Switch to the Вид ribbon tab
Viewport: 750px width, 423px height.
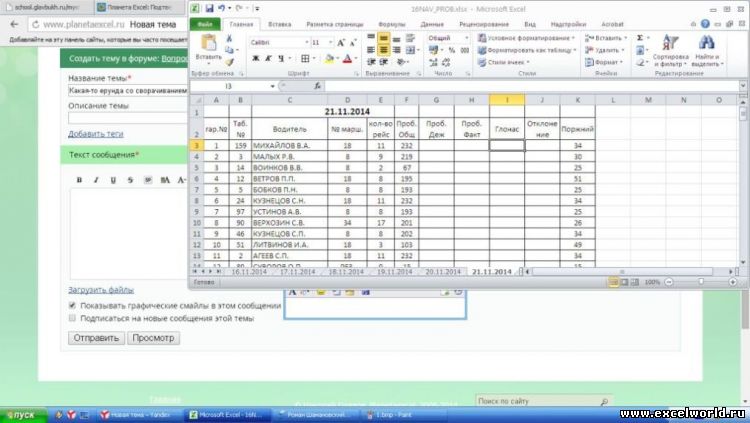(529, 24)
